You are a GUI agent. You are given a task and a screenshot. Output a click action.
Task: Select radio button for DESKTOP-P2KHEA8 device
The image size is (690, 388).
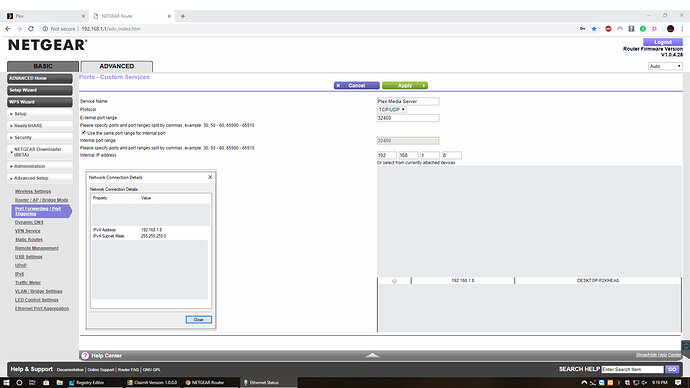pos(394,281)
